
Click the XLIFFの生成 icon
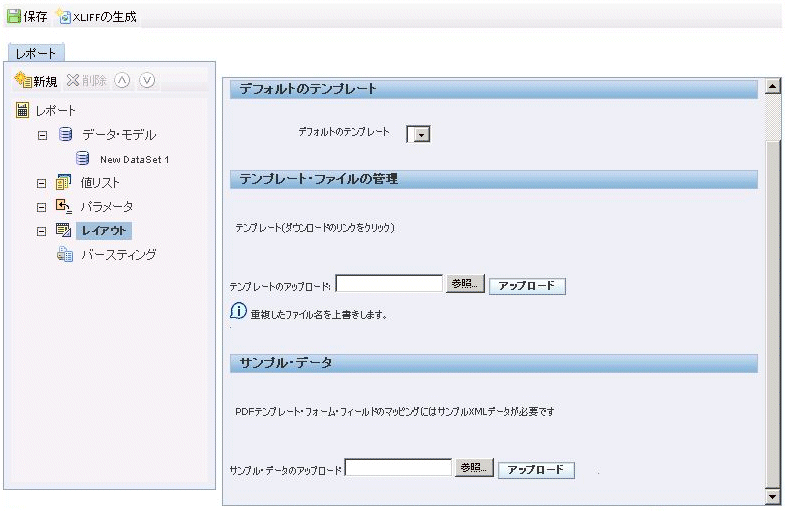coord(64,16)
